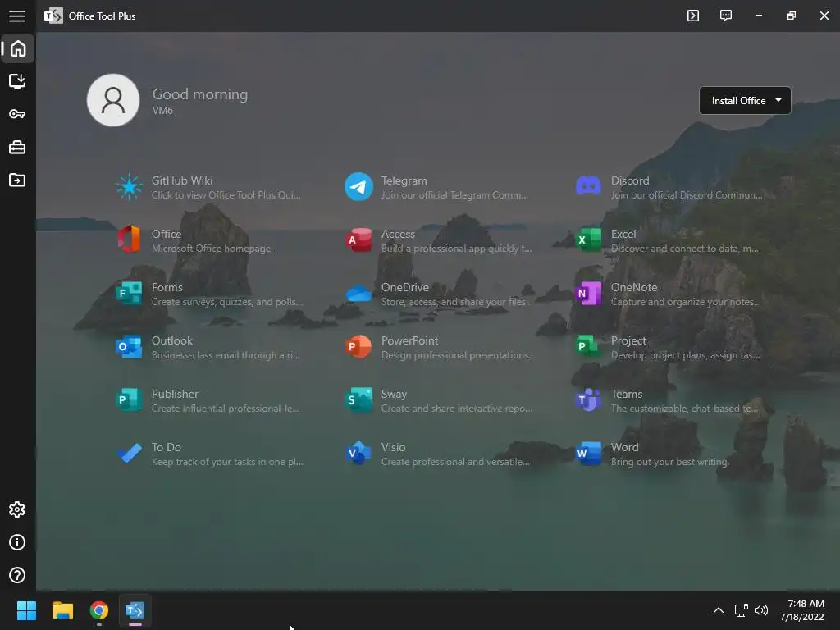Open the network tray icon

pos(741,610)
